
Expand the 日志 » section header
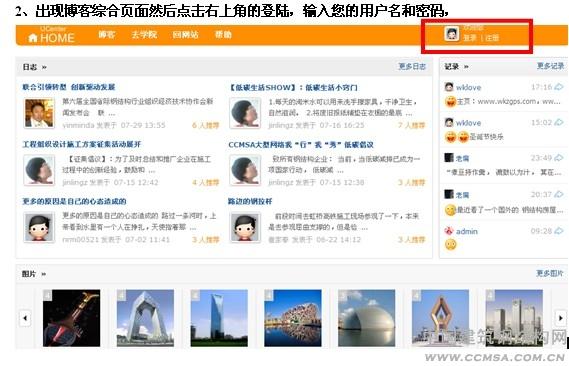[34, 67]
